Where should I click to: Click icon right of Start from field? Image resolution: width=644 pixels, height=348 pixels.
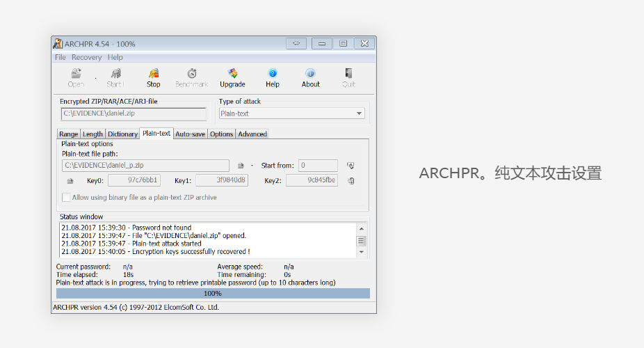coord(351,166)
